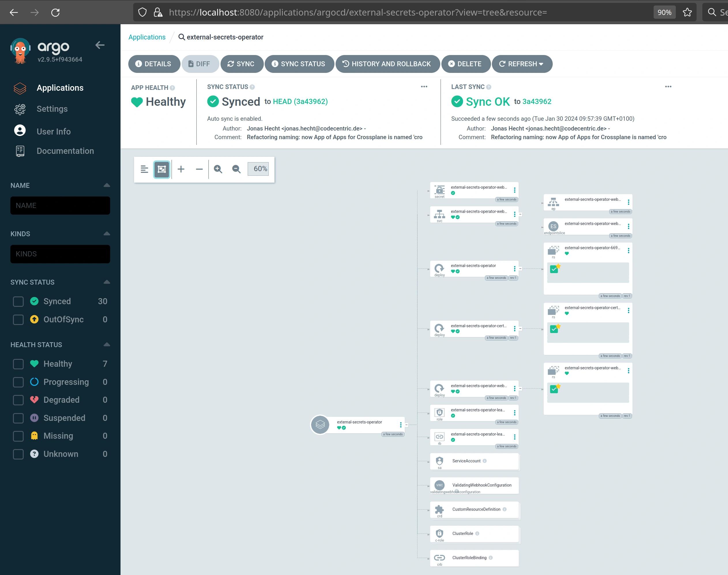The height and width of the screenshot is (575, 728).
Task: Click the zoom out magnifier icon
Action: [x=236, y=169]
